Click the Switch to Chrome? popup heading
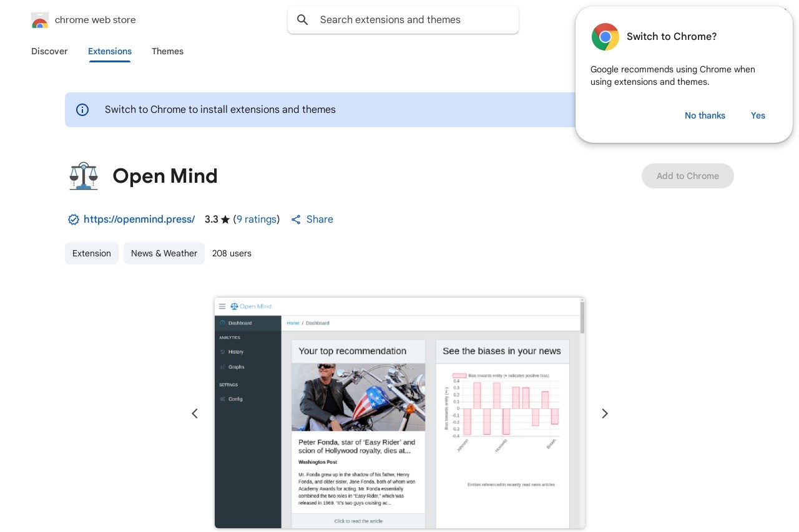Screen dimensions: 799x532 click(672, 37)
